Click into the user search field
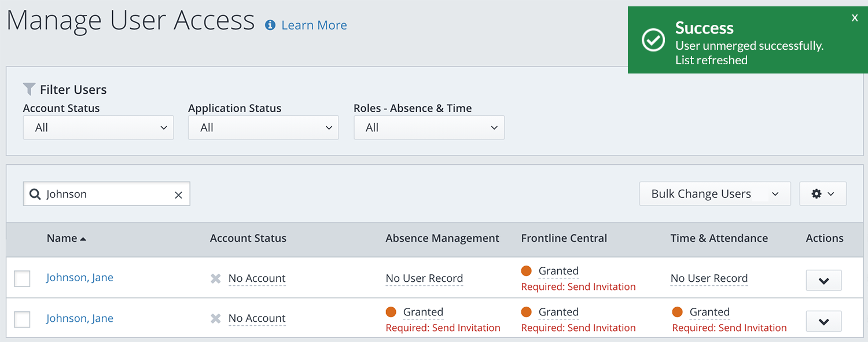Viewport: 868px width, 342px height. point(107,194)
